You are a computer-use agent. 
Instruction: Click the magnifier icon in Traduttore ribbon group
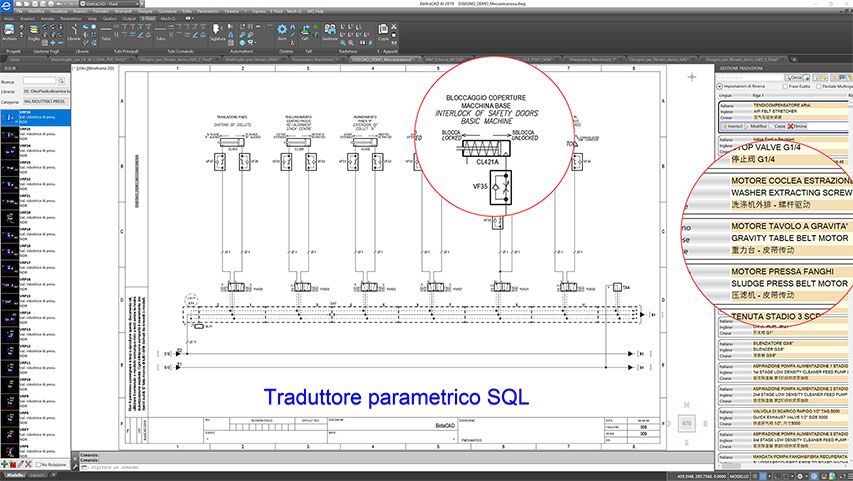344,42
